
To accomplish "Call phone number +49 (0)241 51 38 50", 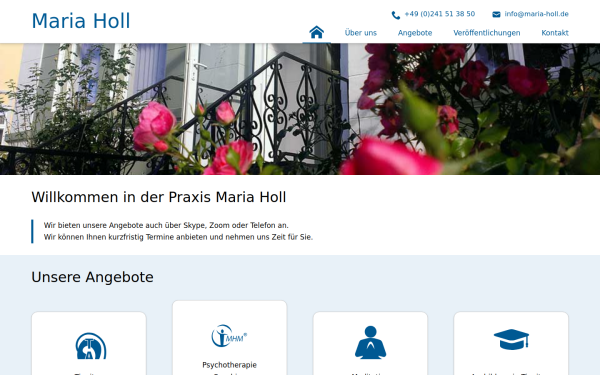I will [440, 14].
